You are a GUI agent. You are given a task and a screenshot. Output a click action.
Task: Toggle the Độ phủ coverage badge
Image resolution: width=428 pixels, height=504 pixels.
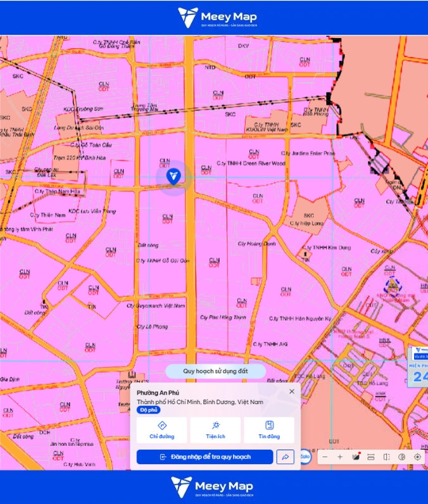pyautogui.click(x=148, y=410)
